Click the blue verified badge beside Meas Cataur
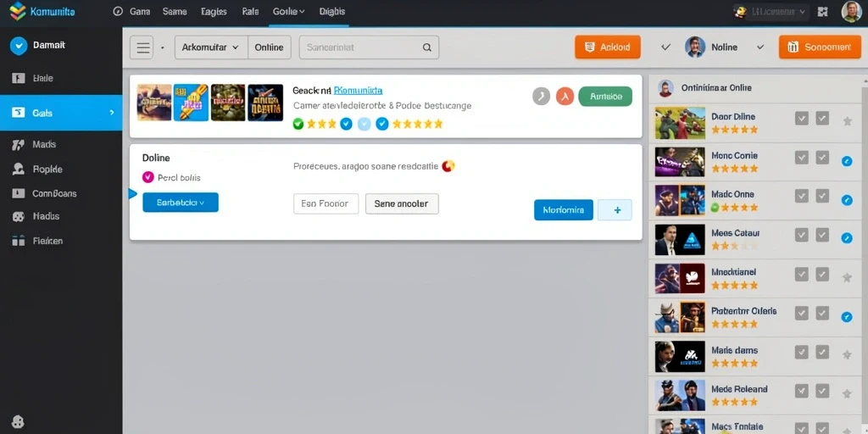The width and height of the screenshot is (868, 434). (847, 238)
